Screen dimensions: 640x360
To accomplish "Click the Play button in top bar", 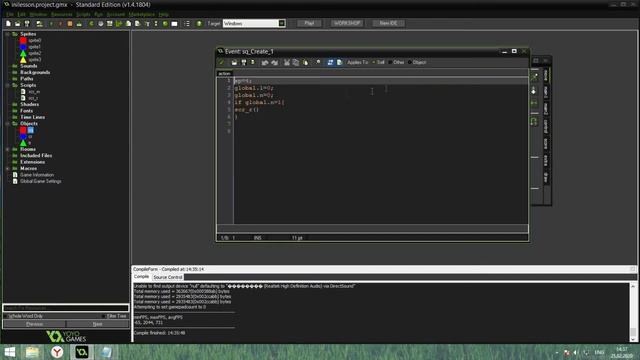I will [x=309, y=23].
